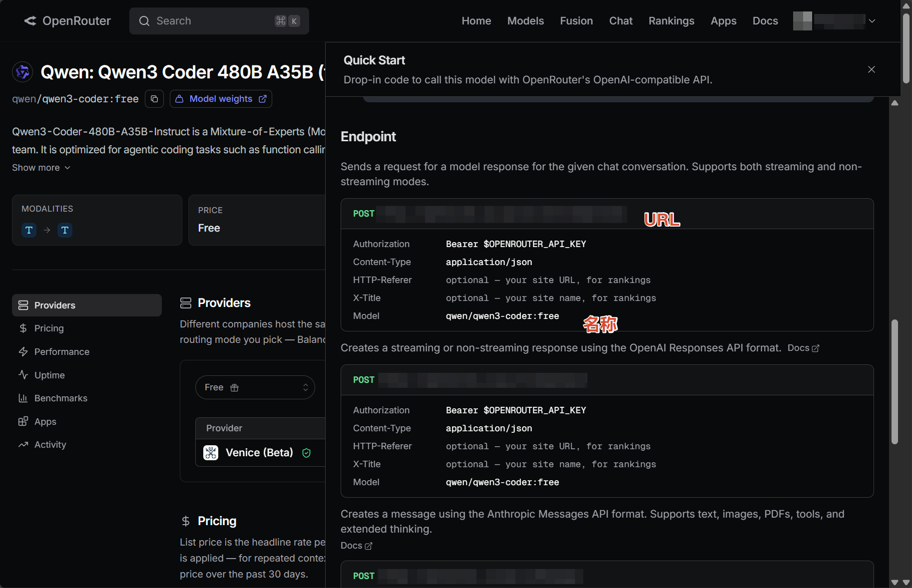
Task: Open Rankings in the top nav
Action: pos(671,21)
